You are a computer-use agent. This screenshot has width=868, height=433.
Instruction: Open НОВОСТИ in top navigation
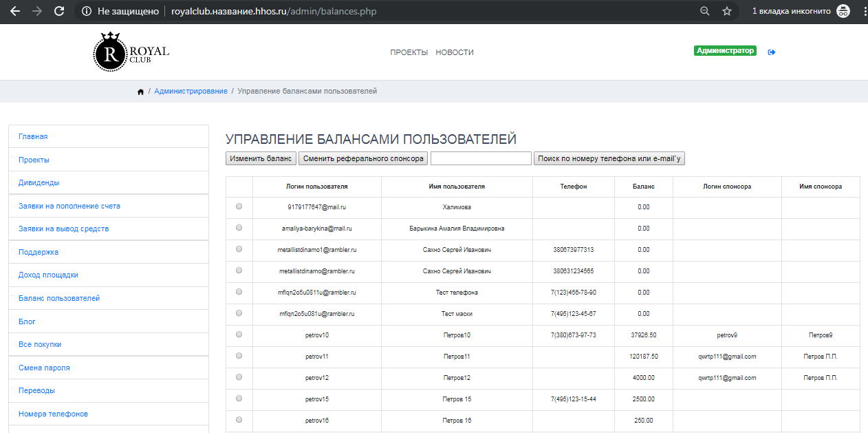(455, 52)
